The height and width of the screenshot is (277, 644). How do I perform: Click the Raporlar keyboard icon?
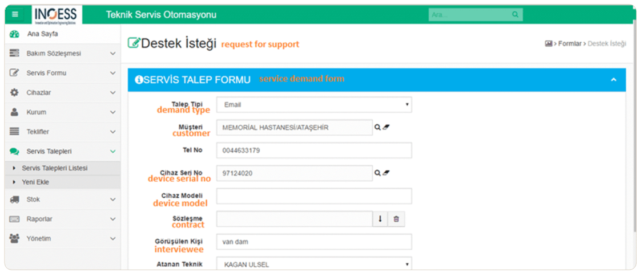pyautogui.click(x=14, y=219)
